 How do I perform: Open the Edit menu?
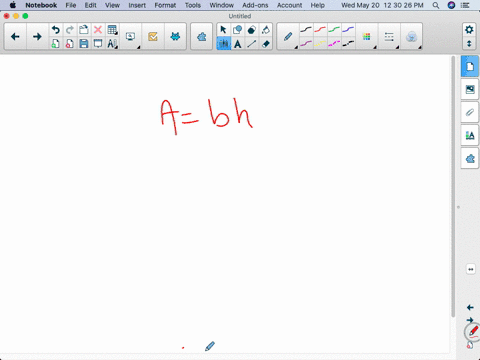90,5
